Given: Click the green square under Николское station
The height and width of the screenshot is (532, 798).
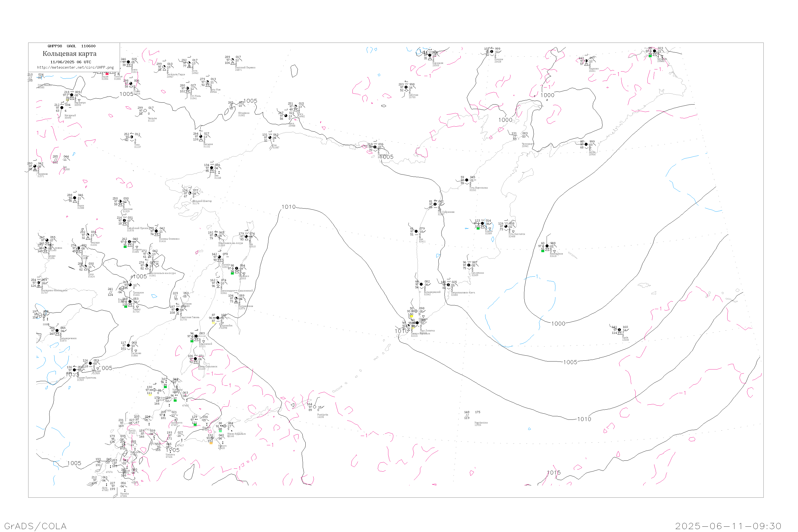Looking at the screenshot, I should click(543, 251).
